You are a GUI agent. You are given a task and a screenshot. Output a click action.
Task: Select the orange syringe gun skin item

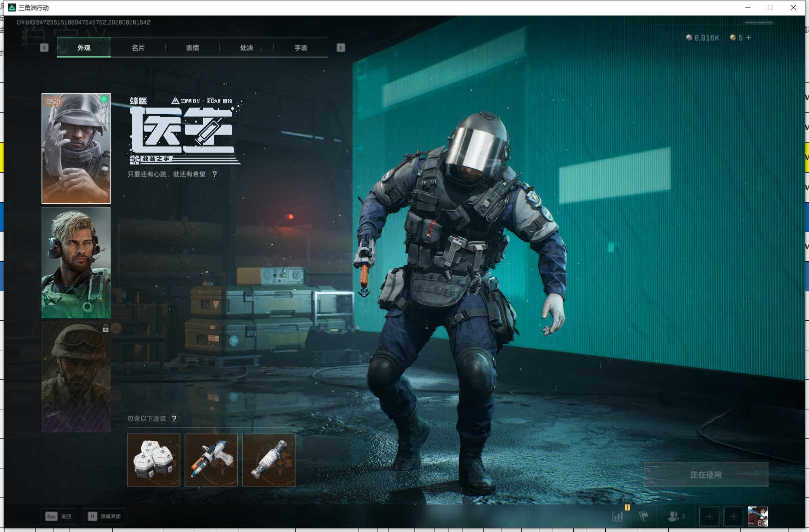211,460
